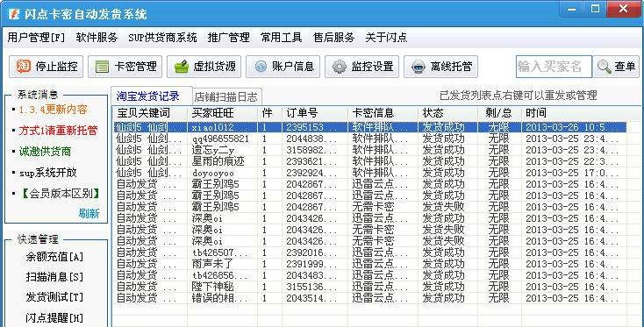The width and height of the screenshot is (644, 327).
Task: Click 发货测试[T] quick management entry
Action: [54, 297]
